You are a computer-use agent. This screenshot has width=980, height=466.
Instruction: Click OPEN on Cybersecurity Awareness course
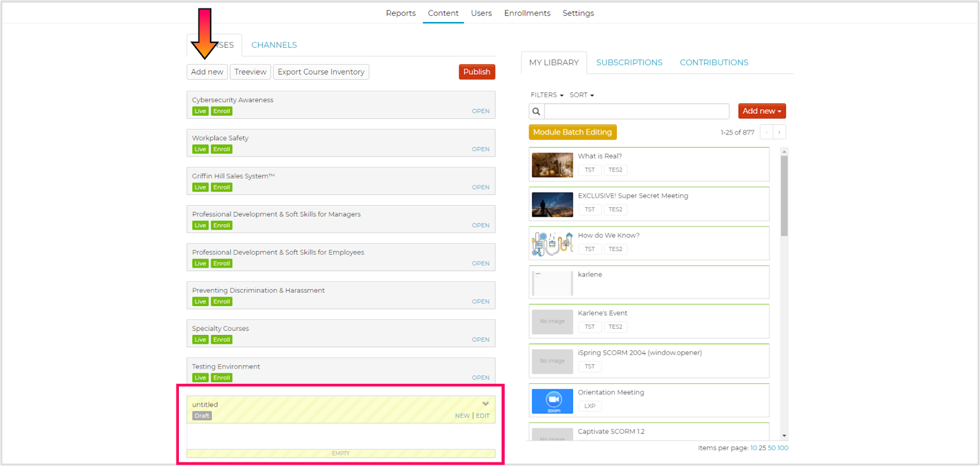pyautogui.click(x=481, y=111)
